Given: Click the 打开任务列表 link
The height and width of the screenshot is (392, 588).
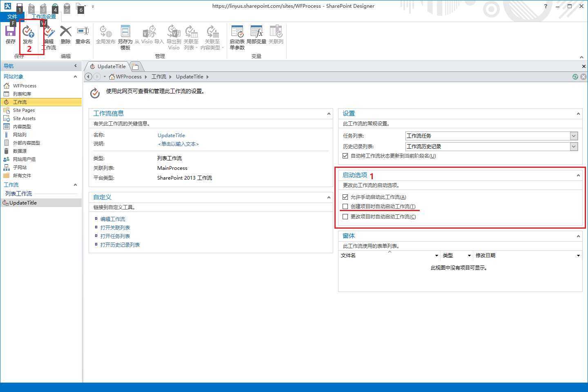Looking at the screenshot, I should coord(115,236).
